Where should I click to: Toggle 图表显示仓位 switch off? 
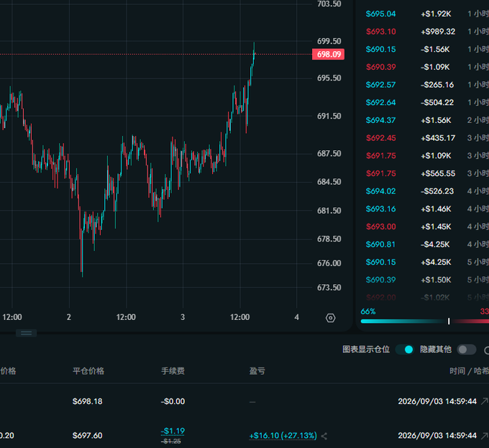404,349
